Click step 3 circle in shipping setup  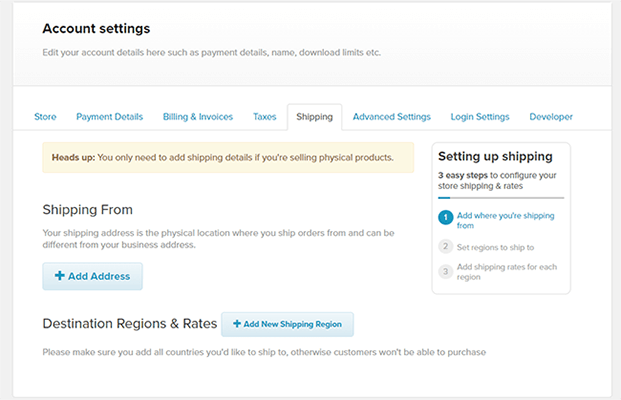point(446,271)
